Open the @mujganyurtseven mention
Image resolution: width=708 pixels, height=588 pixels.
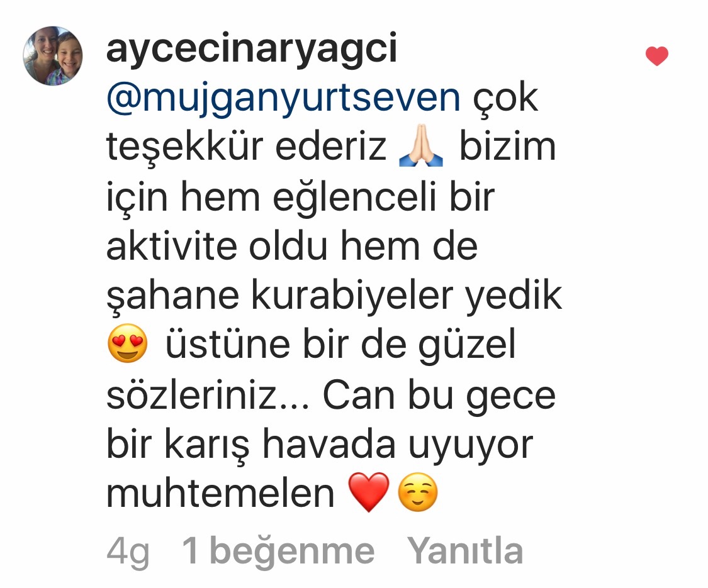(284, 98)
